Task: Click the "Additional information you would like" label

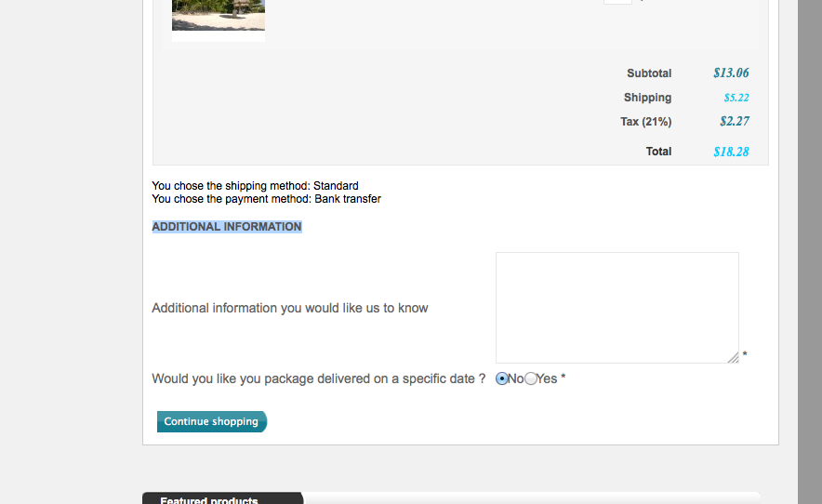Action: click(x=289, y=308)
